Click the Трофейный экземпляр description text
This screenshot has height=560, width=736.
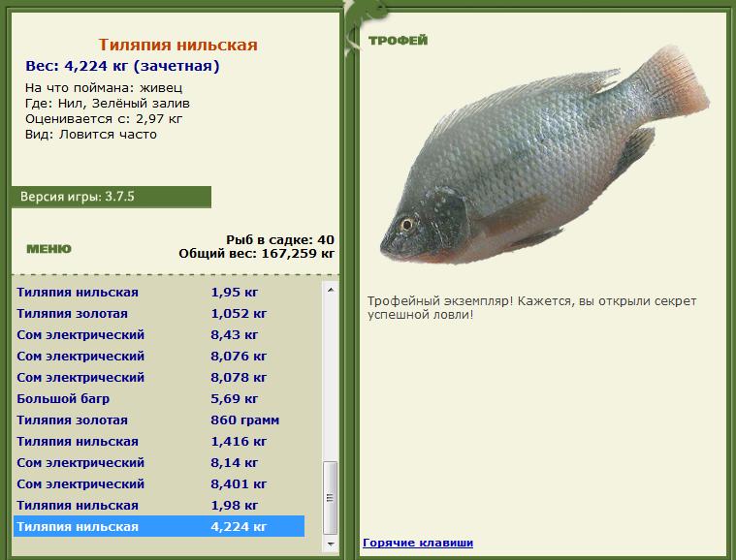531,308
